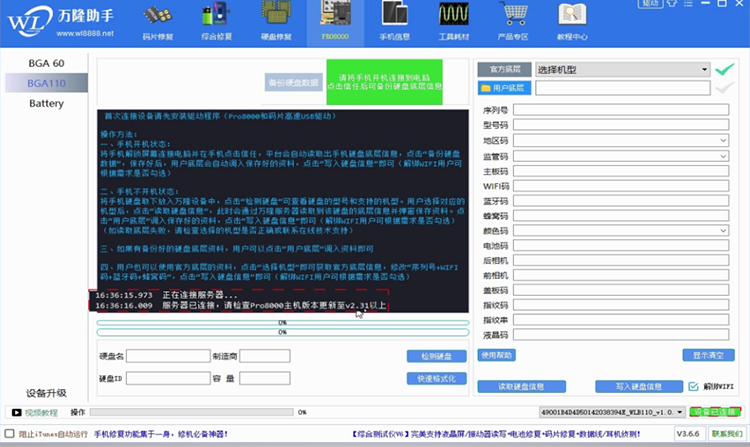Open the 视频教程 video tutorial link
Image resolution: width=750 pixels, height=447 pixels.
click(41, 413)
